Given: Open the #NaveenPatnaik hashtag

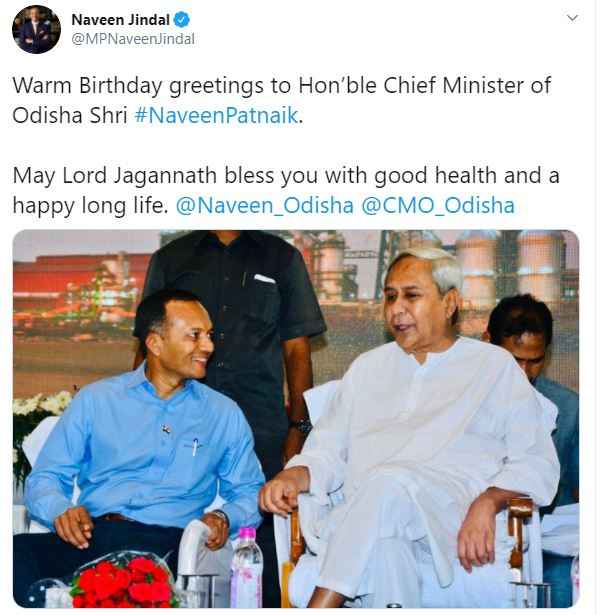Looking at the screenshot, I should point(216,115).
